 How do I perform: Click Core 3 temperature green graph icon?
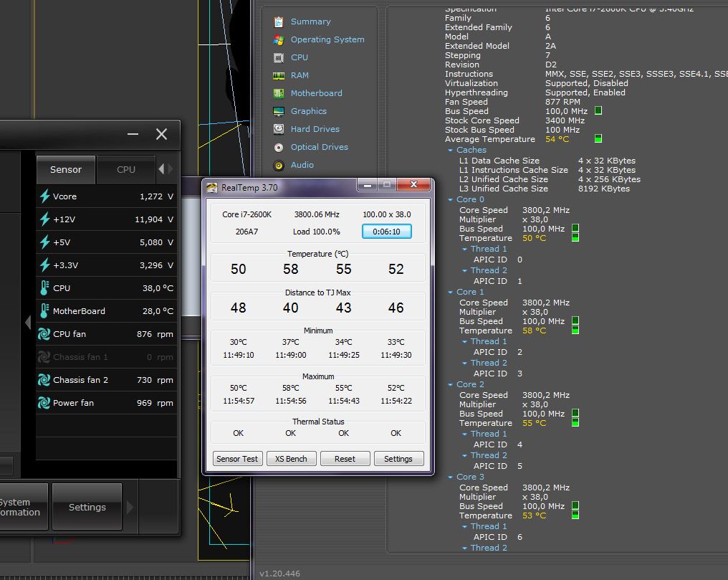575,515
